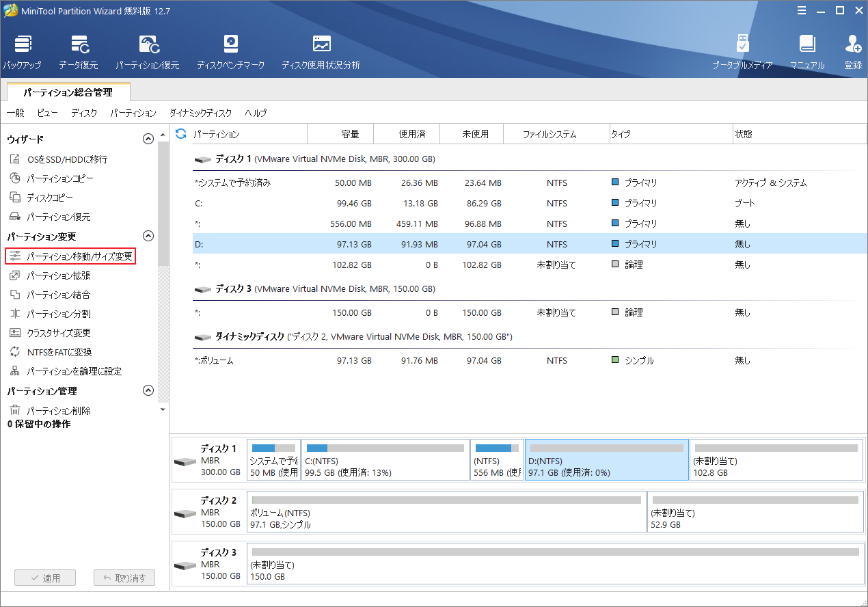Click the 取り消し button

(124, 578)
